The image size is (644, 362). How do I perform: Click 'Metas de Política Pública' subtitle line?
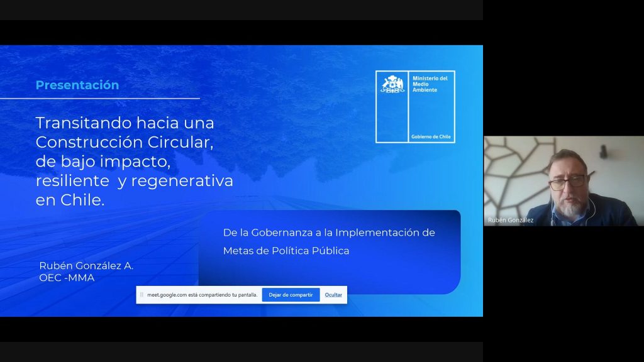[x=286, y=251]
